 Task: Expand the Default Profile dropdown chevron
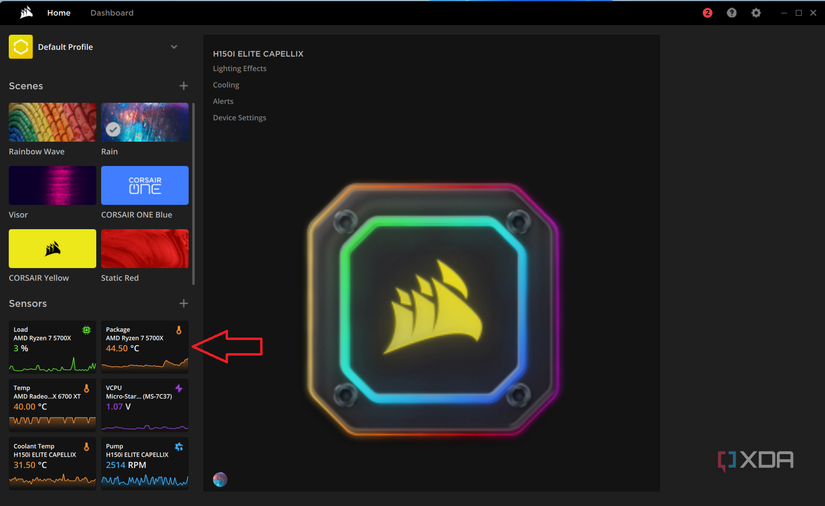pos(174,47)
